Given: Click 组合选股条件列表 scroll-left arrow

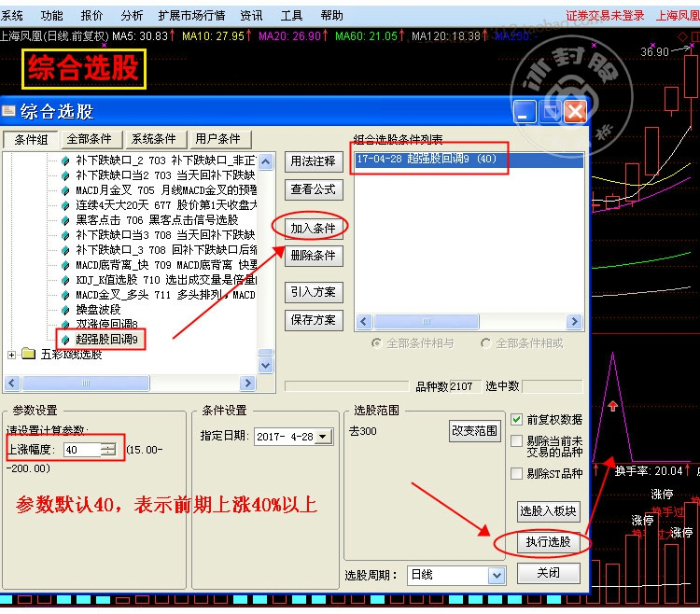Looking at the screenshot, I should pos(364,321).
